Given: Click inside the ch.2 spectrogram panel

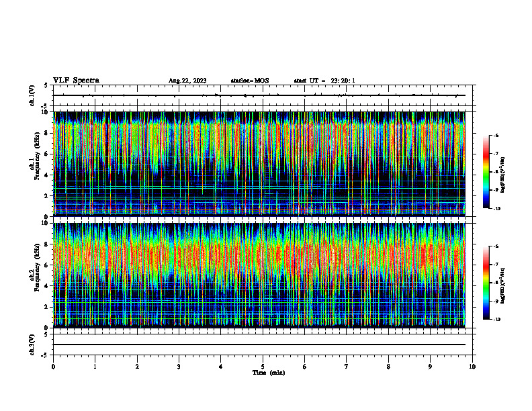Looking at the screenshot, I should pos(259,275).
